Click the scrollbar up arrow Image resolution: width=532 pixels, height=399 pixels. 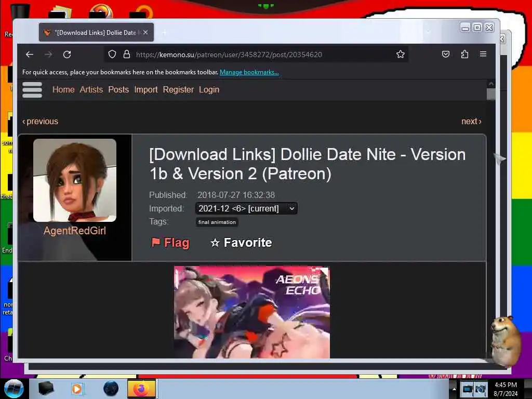pyautogui.click(x=490, y=84)
